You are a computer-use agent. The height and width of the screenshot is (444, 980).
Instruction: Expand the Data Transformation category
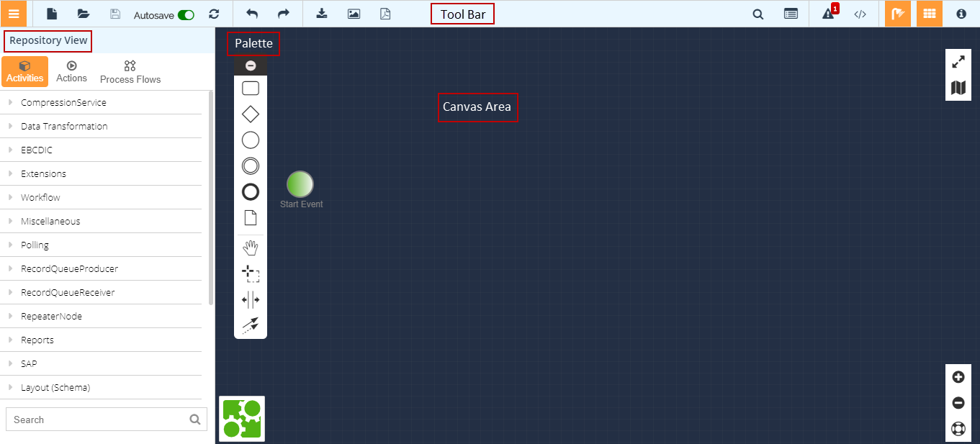64,126
